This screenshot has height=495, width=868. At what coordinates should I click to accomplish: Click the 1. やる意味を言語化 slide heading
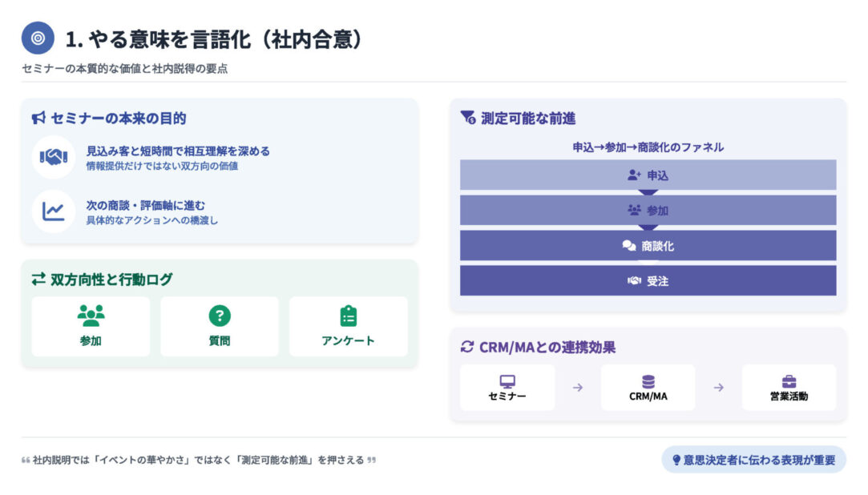(x=214, y=38)
